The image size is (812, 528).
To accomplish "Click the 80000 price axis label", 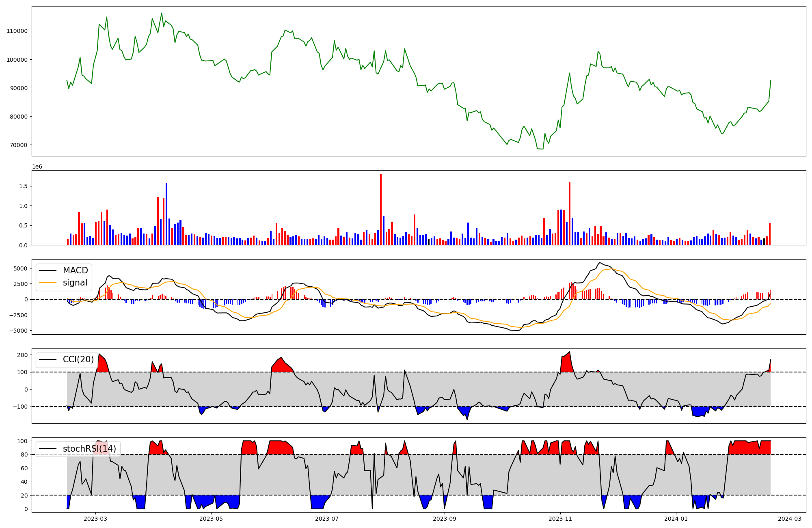I will click(x=19, y=117).
